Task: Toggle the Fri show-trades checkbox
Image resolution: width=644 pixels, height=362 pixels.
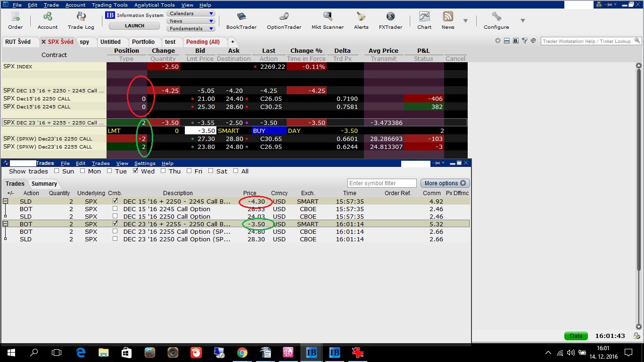Action: pyautogui.click(x=189, y=171)
